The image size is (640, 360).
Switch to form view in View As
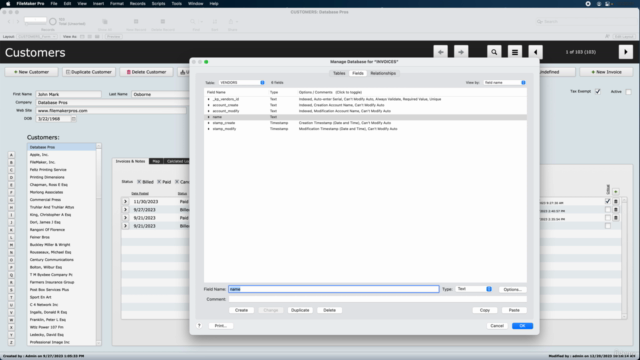[82, 37]
